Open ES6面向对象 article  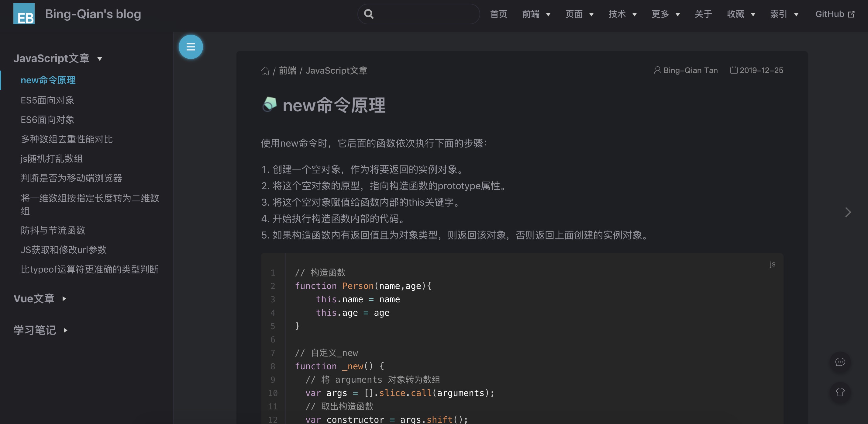47,120
